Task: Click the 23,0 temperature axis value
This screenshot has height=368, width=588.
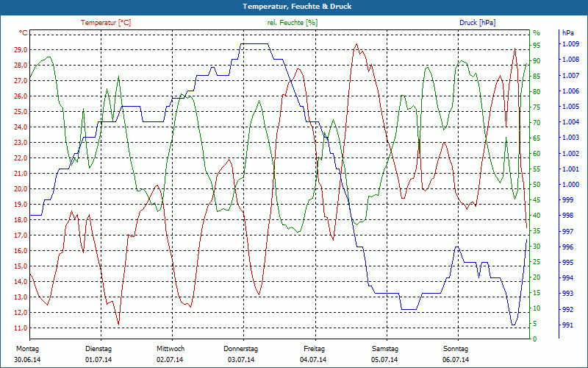Action: (21, 143)
